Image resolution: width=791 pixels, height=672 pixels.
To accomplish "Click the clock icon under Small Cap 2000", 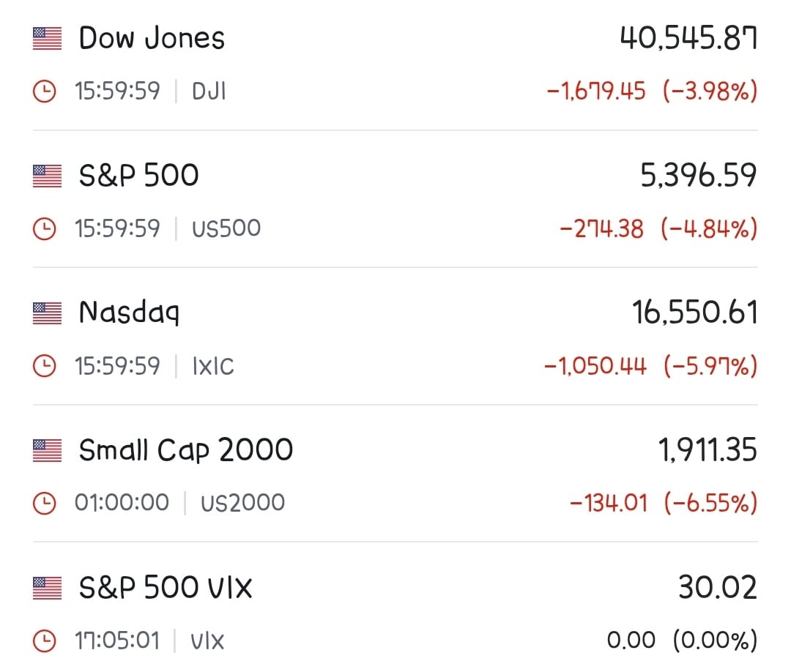I will tap(45, 503).
